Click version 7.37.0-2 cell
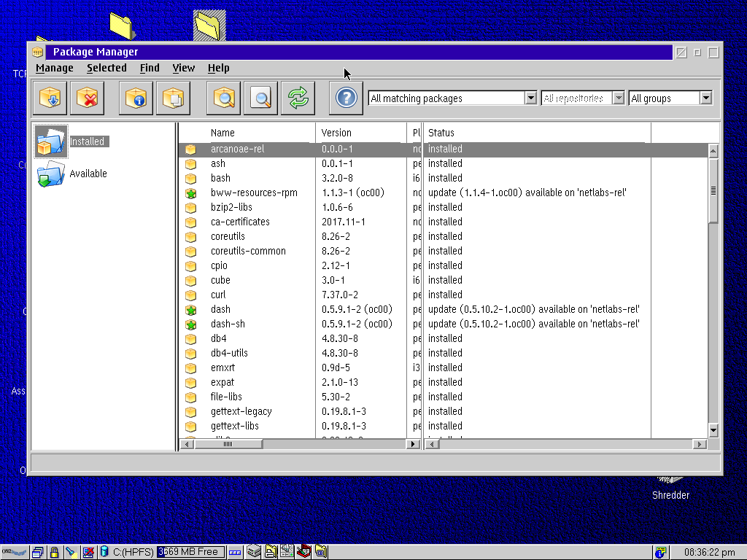747x560 pixels. click(340, 295)
